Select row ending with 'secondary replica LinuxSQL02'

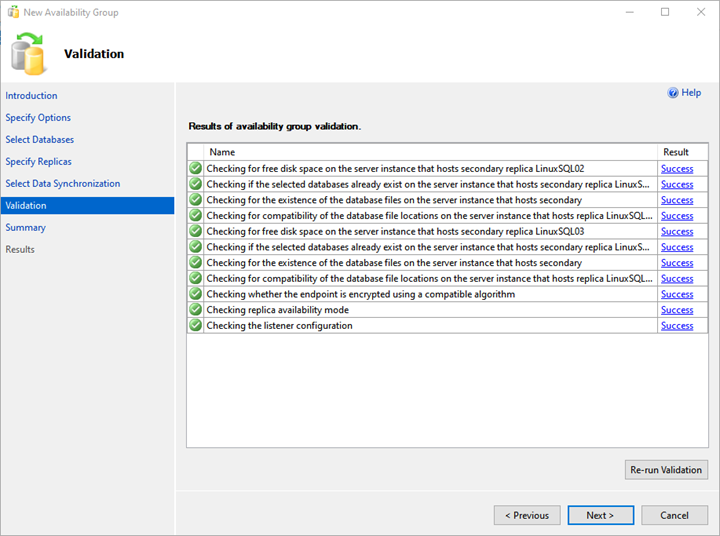[x=448, y=169]
